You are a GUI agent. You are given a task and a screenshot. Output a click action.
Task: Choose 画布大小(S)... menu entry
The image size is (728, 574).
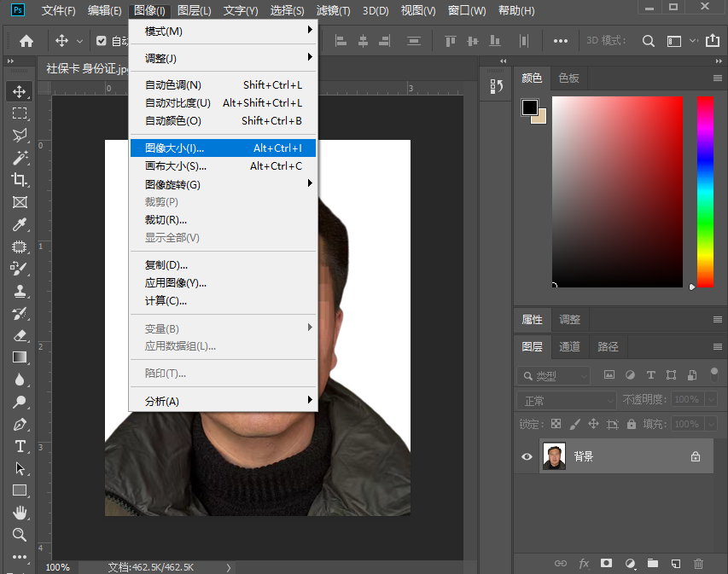pos(224,166)
